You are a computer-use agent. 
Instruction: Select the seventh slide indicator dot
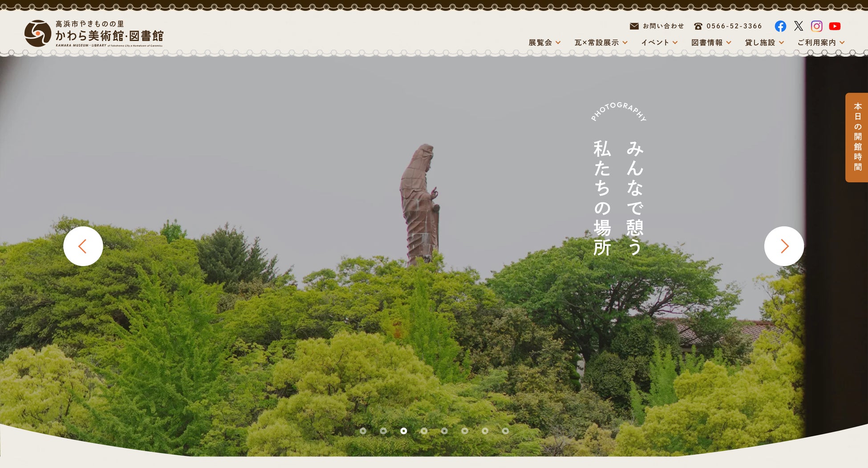[x=485, y=431]
